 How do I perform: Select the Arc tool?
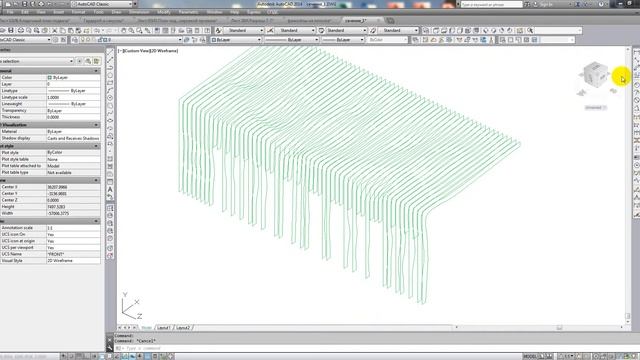[110, 90]
